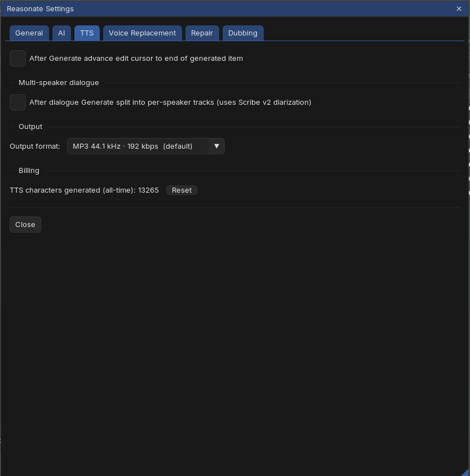Switch to the General tab

click(29, 33)
